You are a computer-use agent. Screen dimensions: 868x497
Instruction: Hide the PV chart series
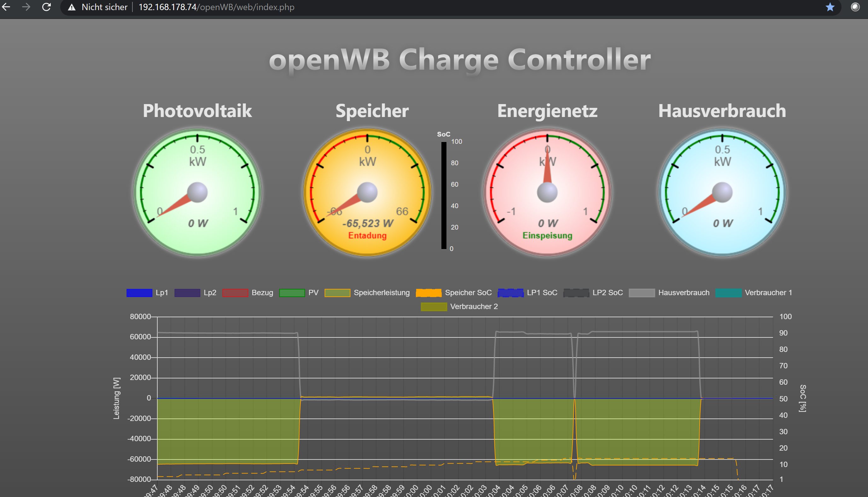(292, 293)
